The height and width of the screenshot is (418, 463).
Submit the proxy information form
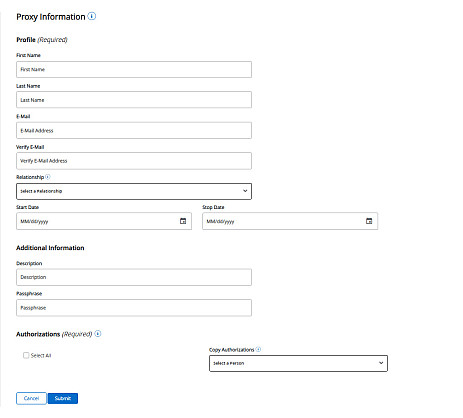pos(63,398)
